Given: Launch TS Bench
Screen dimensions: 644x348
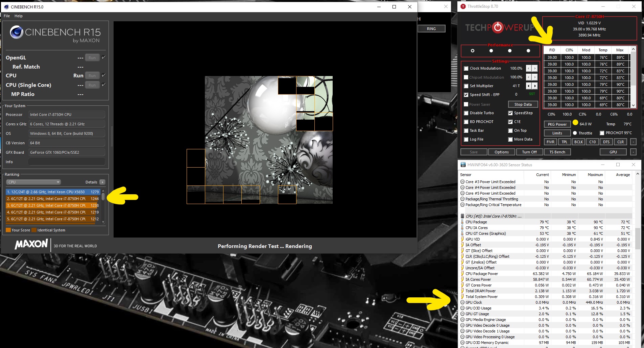Looking at the screenshot, I should pyautogui.click(x=557, y=152).
